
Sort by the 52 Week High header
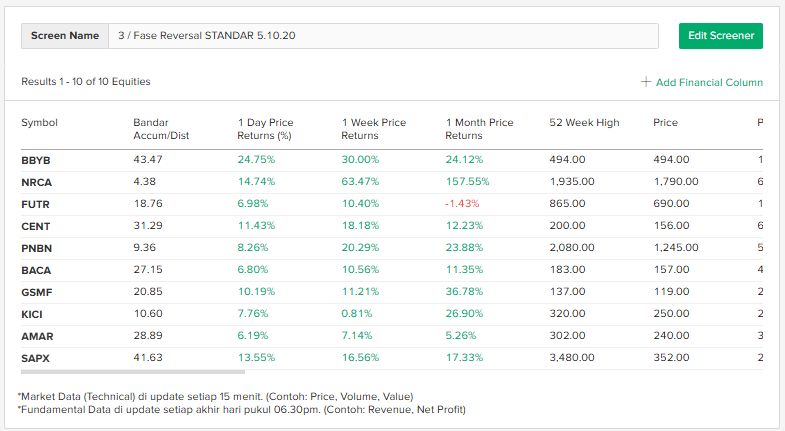(x=584, y=123)
